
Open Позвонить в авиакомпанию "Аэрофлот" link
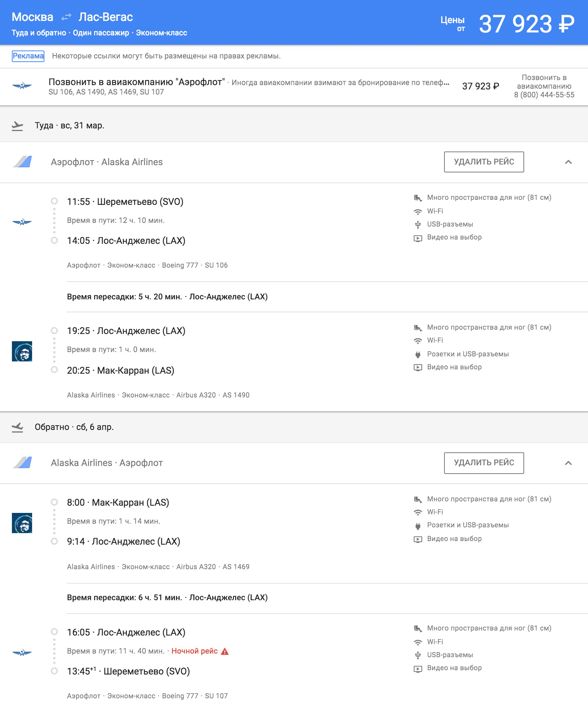(137, 82)
